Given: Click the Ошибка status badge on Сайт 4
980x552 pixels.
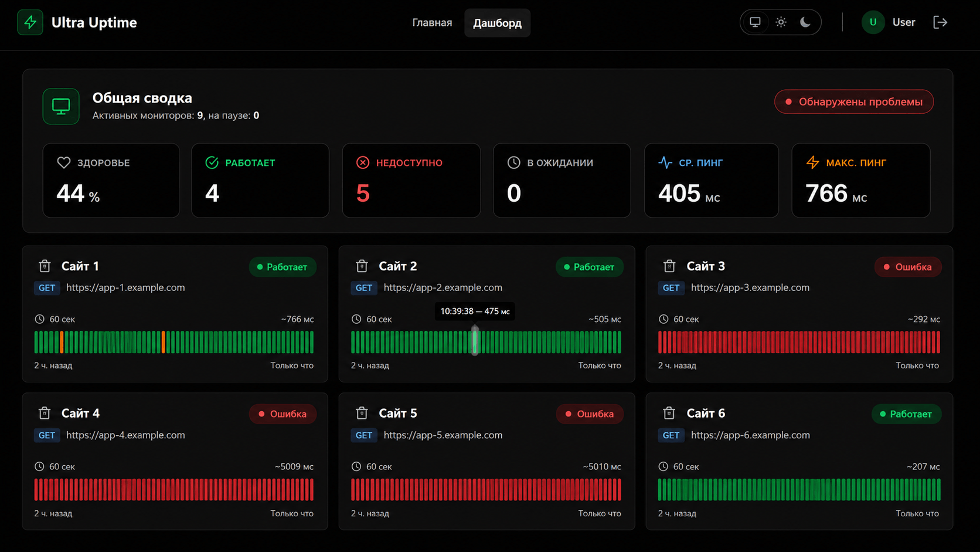Looking at the screenshot, I should tap(283, 414).
